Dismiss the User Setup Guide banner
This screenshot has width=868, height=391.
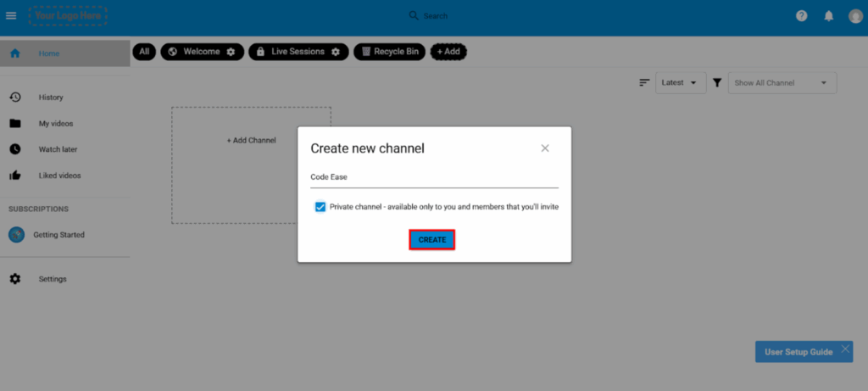pos(844,349)
